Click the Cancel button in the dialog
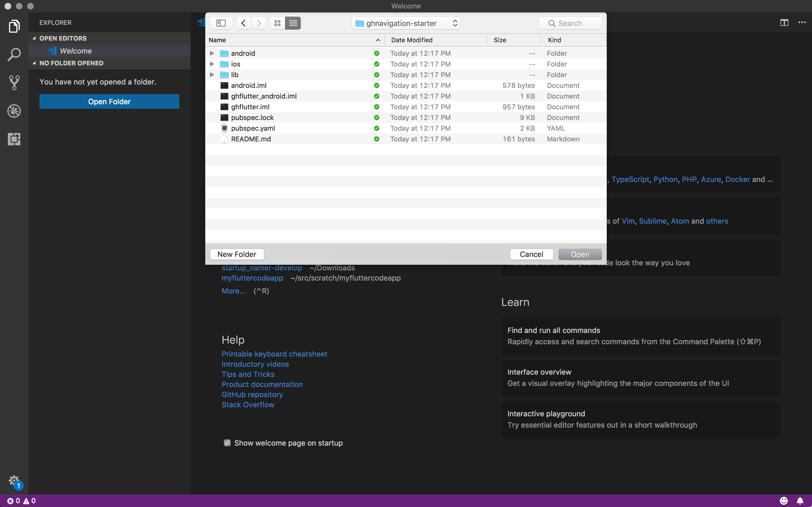 531,254
